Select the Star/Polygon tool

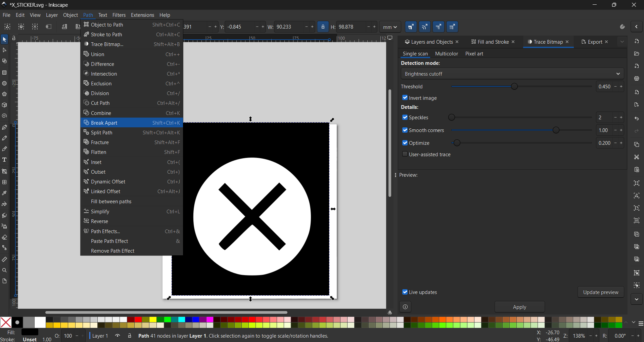4,94
